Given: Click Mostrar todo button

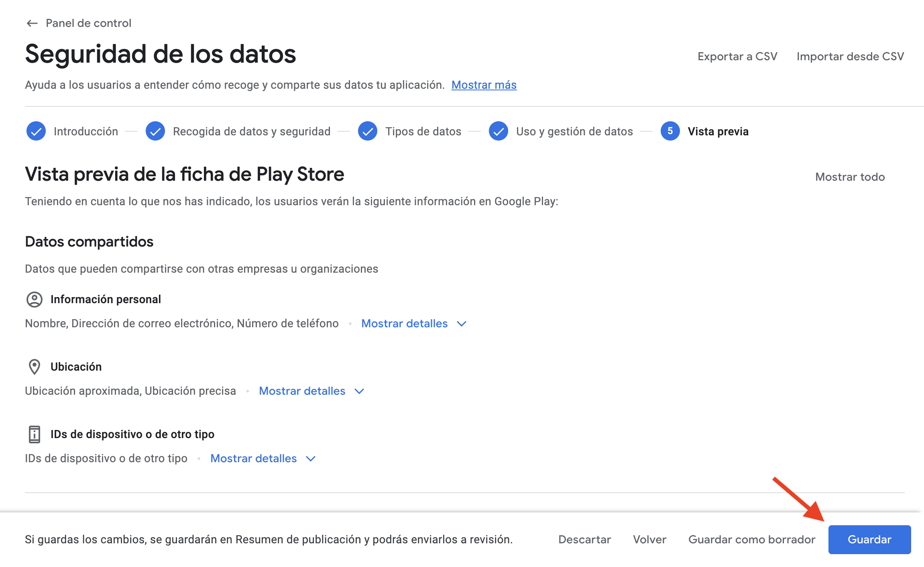Looking at the screenshot, I should [x=850, y=177].
